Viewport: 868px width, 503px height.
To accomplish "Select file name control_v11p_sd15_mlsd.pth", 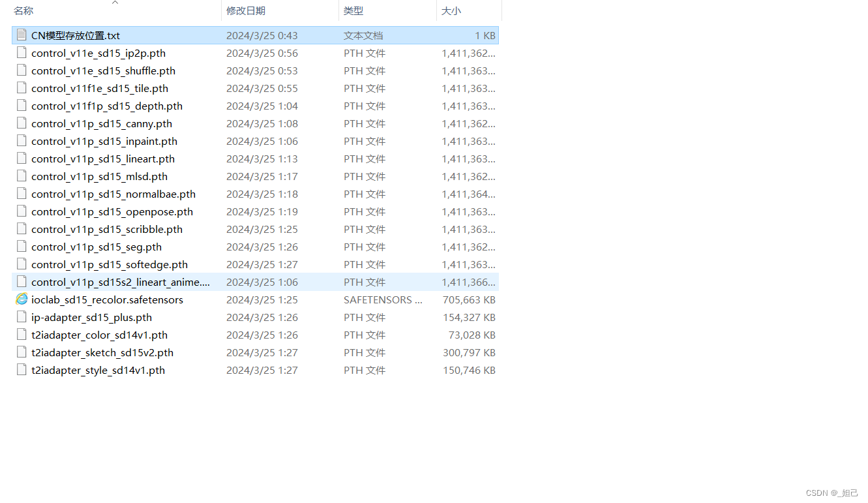I will pyautogui.click(x=100, y=176).
